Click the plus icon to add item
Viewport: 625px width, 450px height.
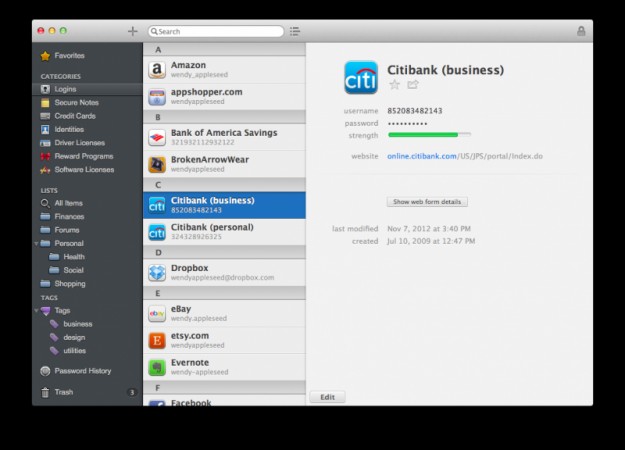(132, 31)
